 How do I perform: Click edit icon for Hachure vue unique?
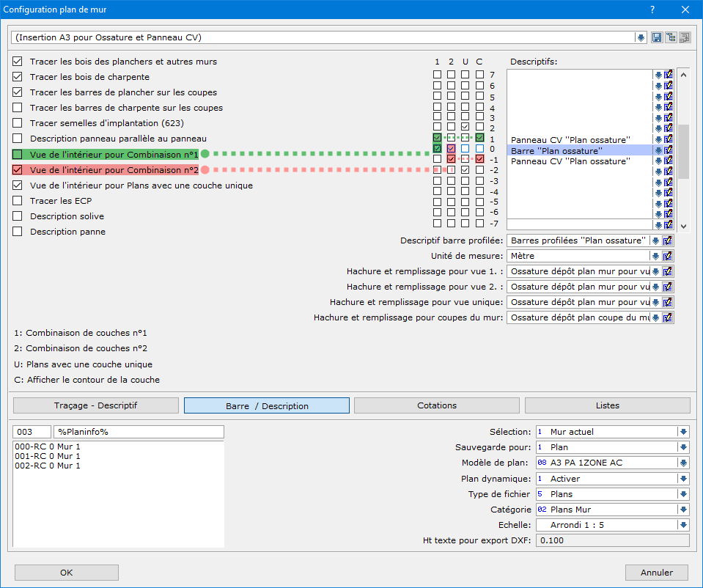pyautogui.click(x=669, y=302)
